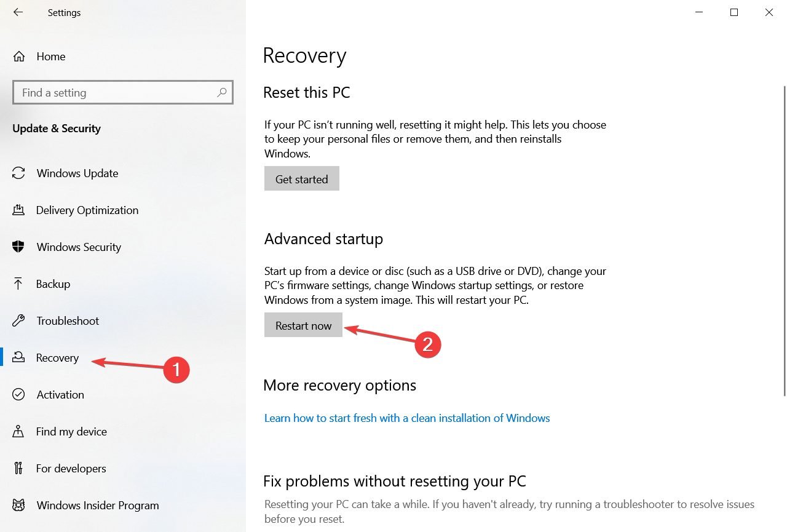Screen dimensions: 787x532
Task: Click the Delivery Optimization icon
Action: pos(18,210)
